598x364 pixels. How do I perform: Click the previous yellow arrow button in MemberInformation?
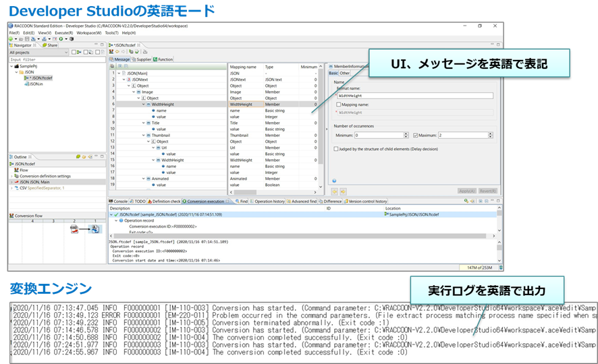pyautogui.click(x=335, y=191)
